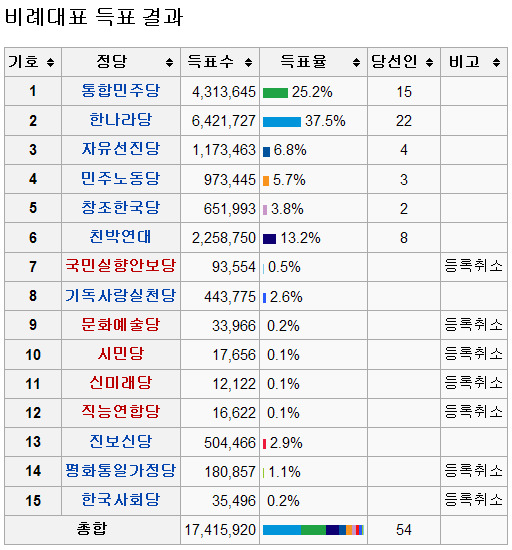Open the red 문화예술당 link

tap(121, 324)
